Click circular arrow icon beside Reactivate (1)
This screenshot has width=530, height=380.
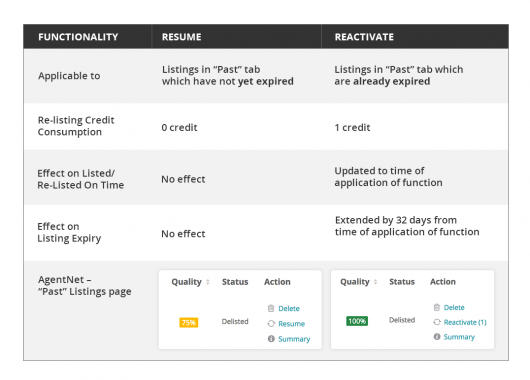click(x=437, y=322)
